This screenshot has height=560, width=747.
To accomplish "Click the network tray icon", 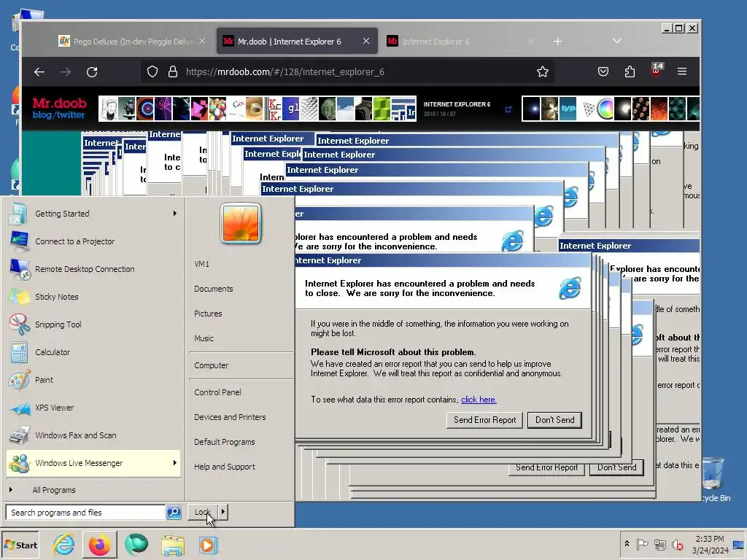I will click(659, 544).
